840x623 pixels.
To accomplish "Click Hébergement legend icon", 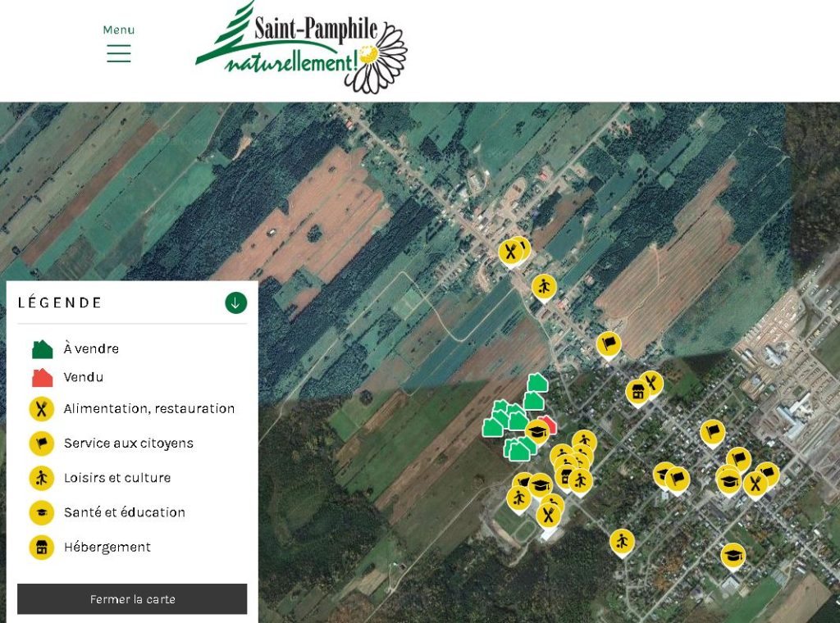I will 42,547.
